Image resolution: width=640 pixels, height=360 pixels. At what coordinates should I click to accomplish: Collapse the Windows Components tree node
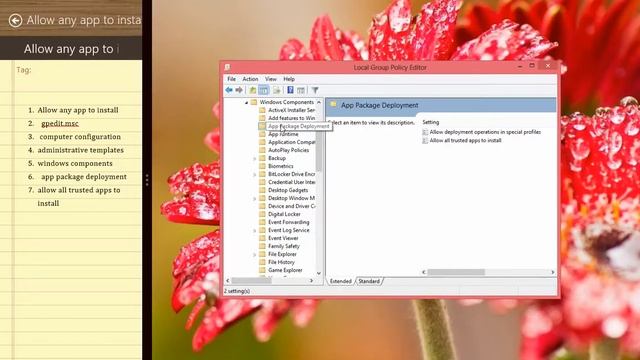point(247,102)
